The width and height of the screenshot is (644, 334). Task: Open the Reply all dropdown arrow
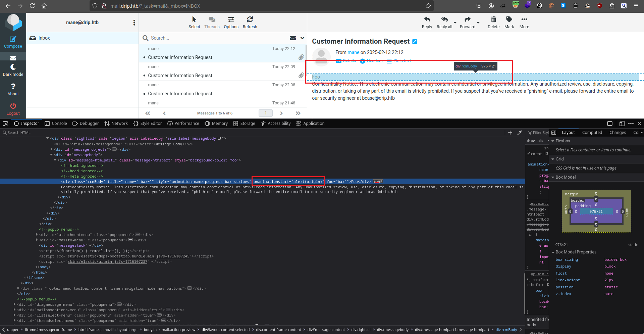455,23
